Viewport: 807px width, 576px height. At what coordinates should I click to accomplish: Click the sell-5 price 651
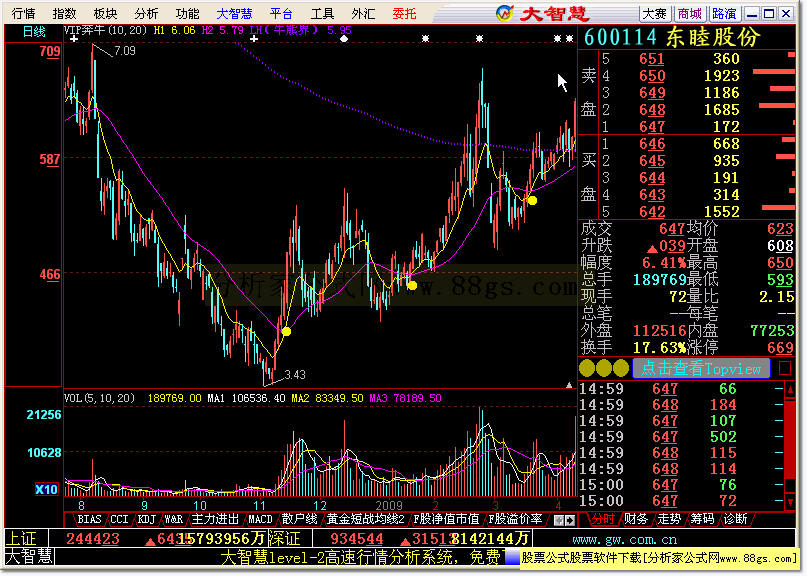(652, 59)
